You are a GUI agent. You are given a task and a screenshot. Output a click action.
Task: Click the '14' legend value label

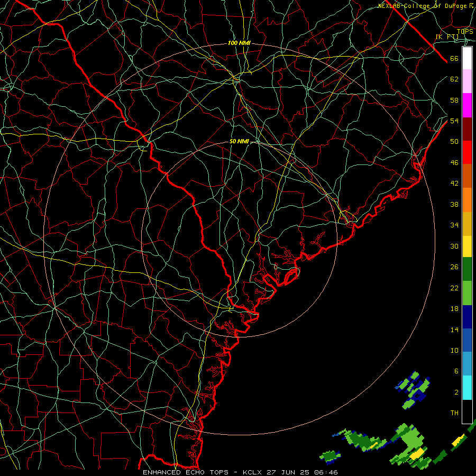pyautogui.click(x=454, y=329)
